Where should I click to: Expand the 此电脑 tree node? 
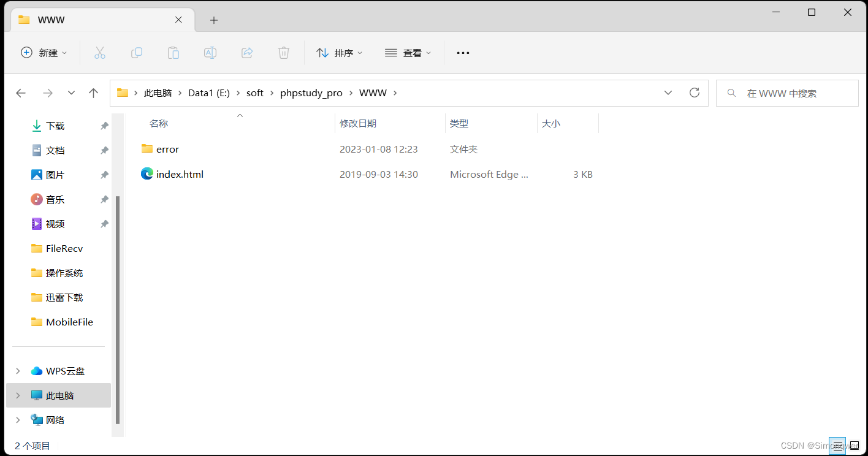tap(18, 395)
